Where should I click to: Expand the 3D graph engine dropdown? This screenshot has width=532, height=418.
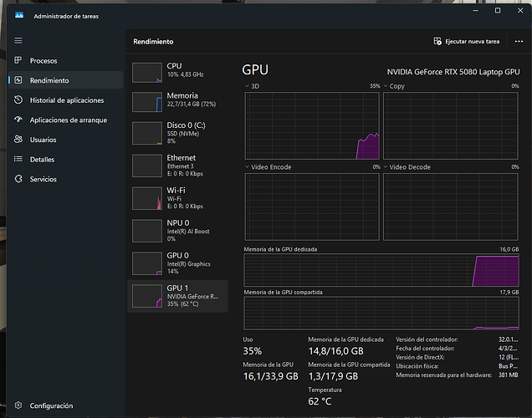pyautogui.click(x=247, y=86)
